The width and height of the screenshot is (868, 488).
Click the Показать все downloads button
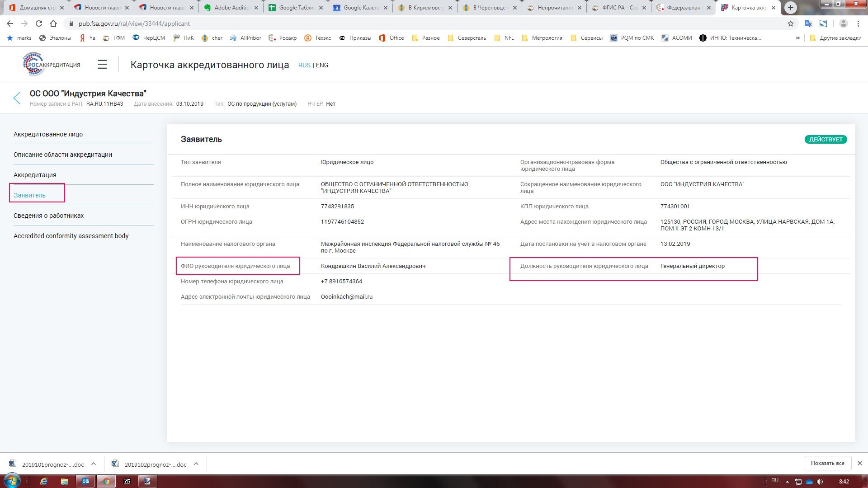827,463
